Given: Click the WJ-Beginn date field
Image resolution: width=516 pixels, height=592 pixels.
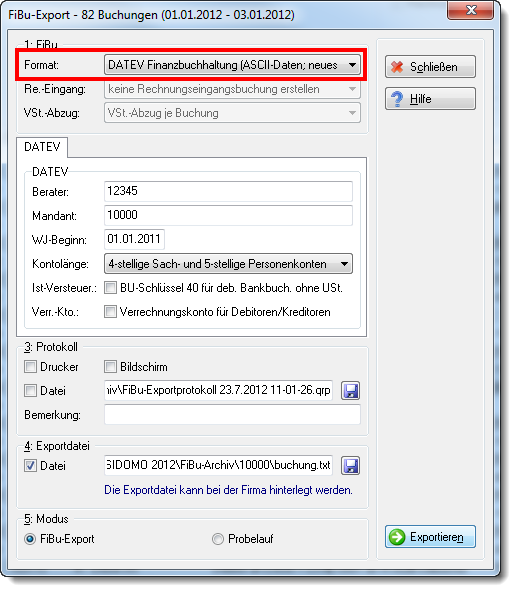Looking at the screenshot, I should 134,239.
